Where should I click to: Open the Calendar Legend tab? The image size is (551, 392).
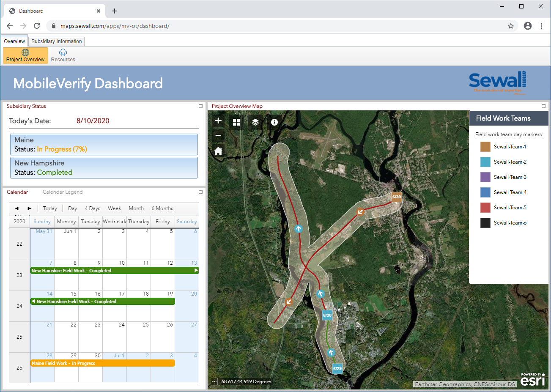(63, 192)
